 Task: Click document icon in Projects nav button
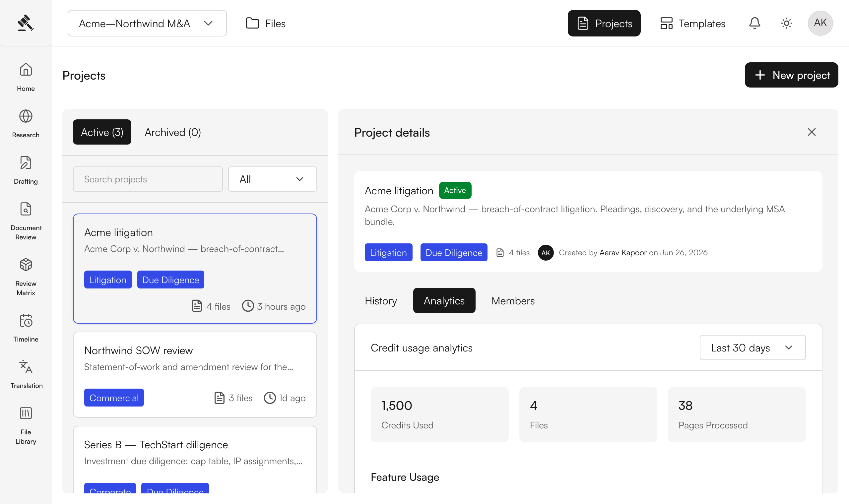click(583, 23)
